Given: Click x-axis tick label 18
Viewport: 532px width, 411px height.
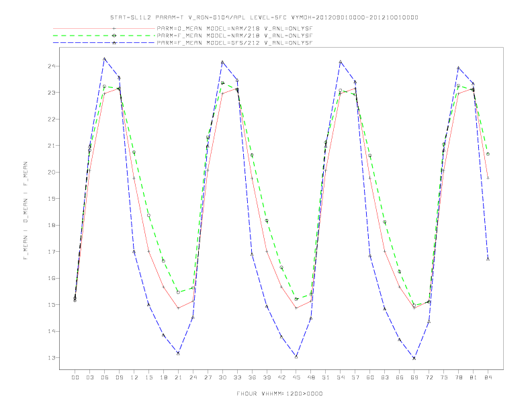Looking at the screenshot, I should tap(163, 377).
